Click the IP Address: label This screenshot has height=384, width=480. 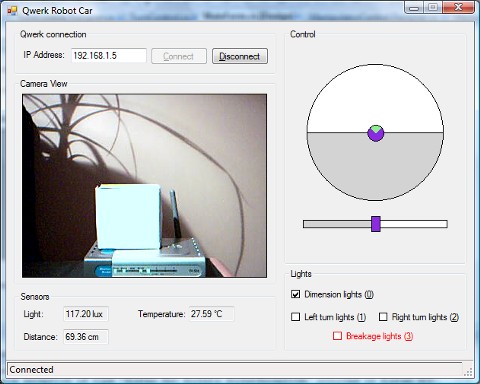click(x=44, y=55)
